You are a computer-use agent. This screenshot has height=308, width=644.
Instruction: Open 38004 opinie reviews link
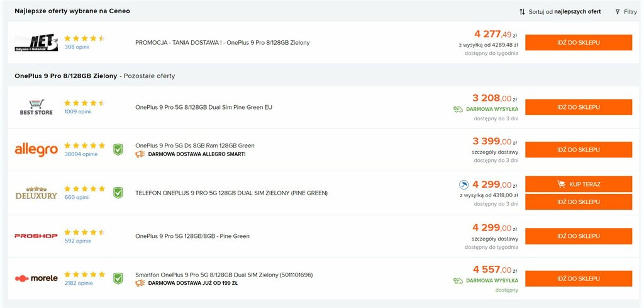pyautogui.click(x=81, y=154)
